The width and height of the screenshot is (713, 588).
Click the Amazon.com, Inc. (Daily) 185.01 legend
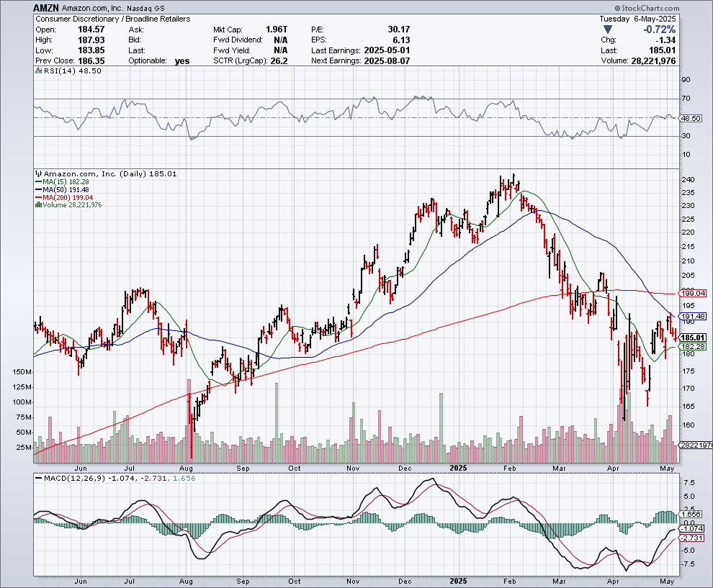(x=110, y=173)
